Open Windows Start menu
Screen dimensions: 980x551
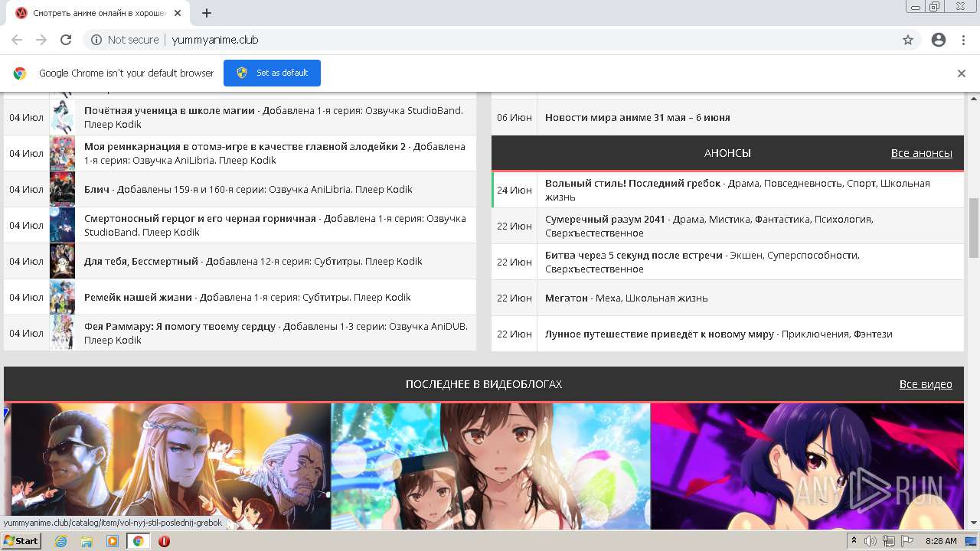[21, 540]
